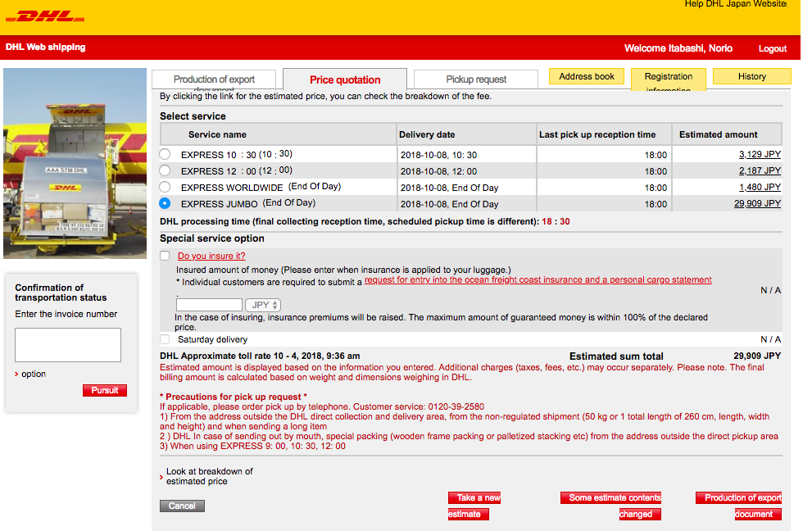Open Production of export document tab
The width and height of the screenshot is (812, 531).
[x=214, y=79]
